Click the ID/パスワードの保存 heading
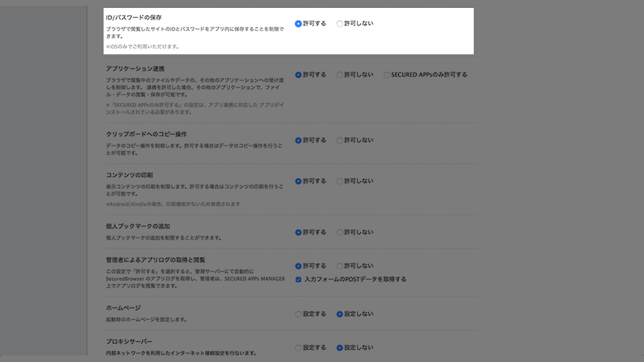Screen dimensions: 644x362 [x=134, y=17]
